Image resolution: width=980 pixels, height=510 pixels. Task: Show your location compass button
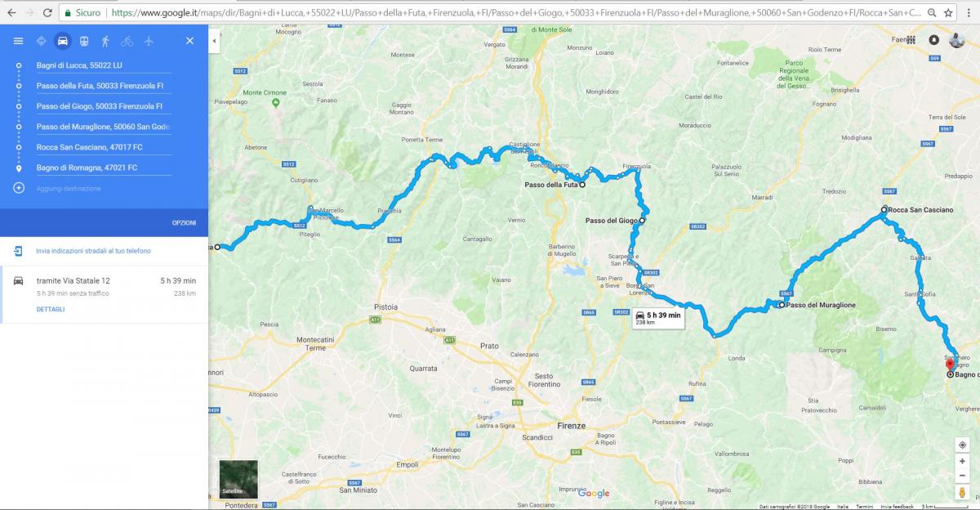pyautogui.click(x=963, y=445)
